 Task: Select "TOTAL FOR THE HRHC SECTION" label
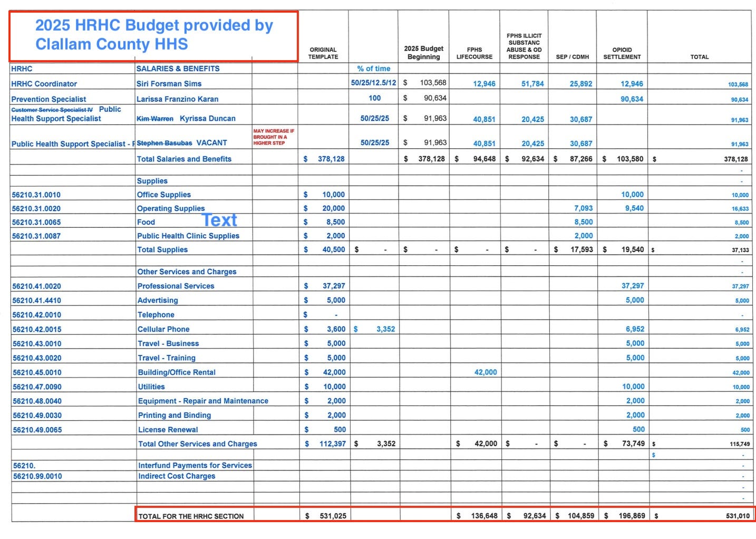tap(191, 516)
